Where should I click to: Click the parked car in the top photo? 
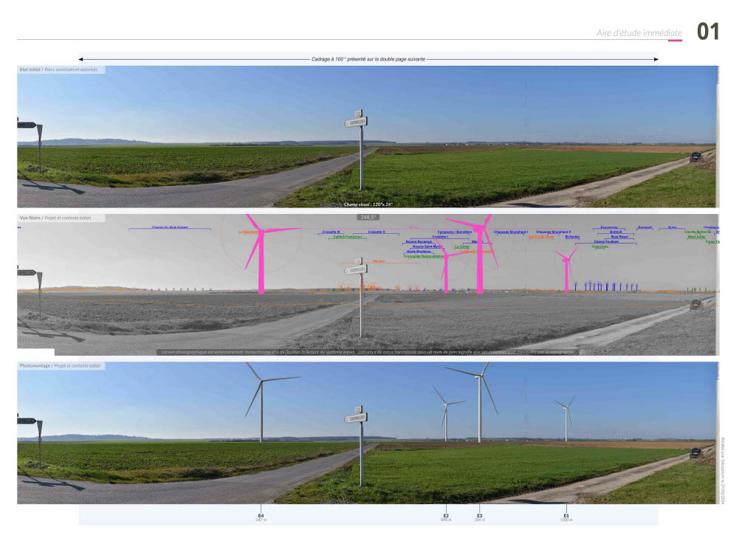(695, 156)
